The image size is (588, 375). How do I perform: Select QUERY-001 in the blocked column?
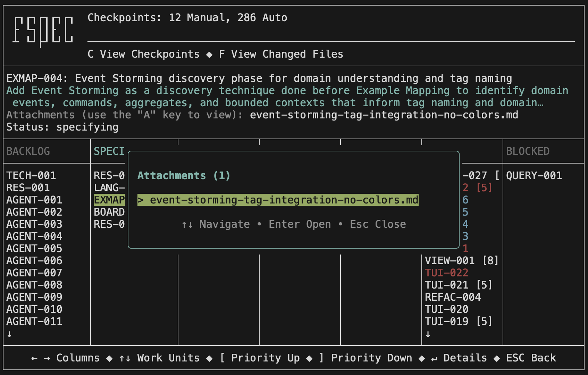534,176
